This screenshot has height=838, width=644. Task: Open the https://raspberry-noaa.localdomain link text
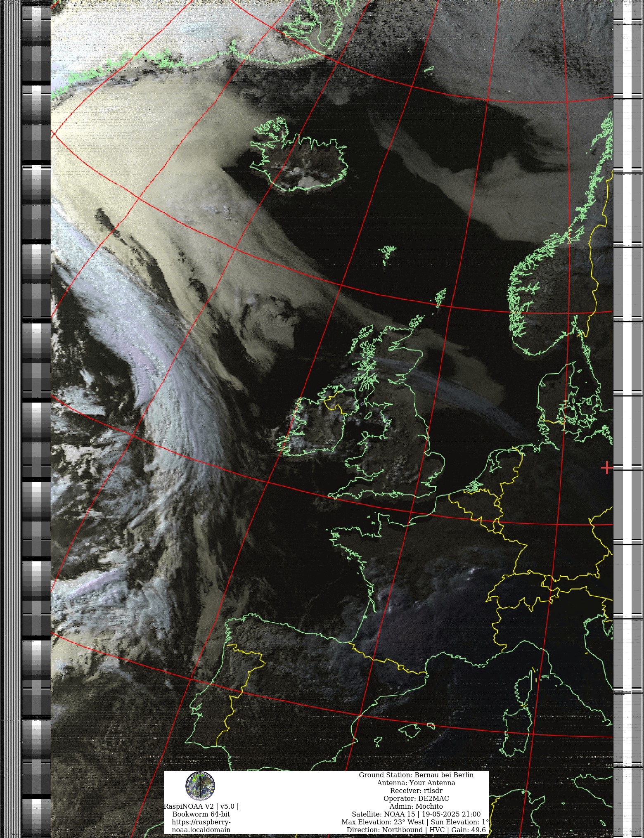201,826
